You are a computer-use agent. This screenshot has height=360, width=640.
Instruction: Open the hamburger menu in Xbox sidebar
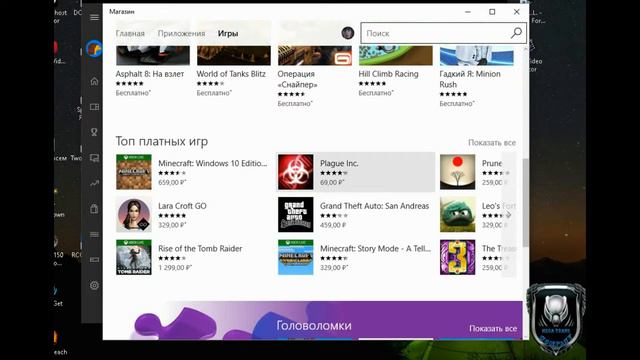(x=94, y=17)
